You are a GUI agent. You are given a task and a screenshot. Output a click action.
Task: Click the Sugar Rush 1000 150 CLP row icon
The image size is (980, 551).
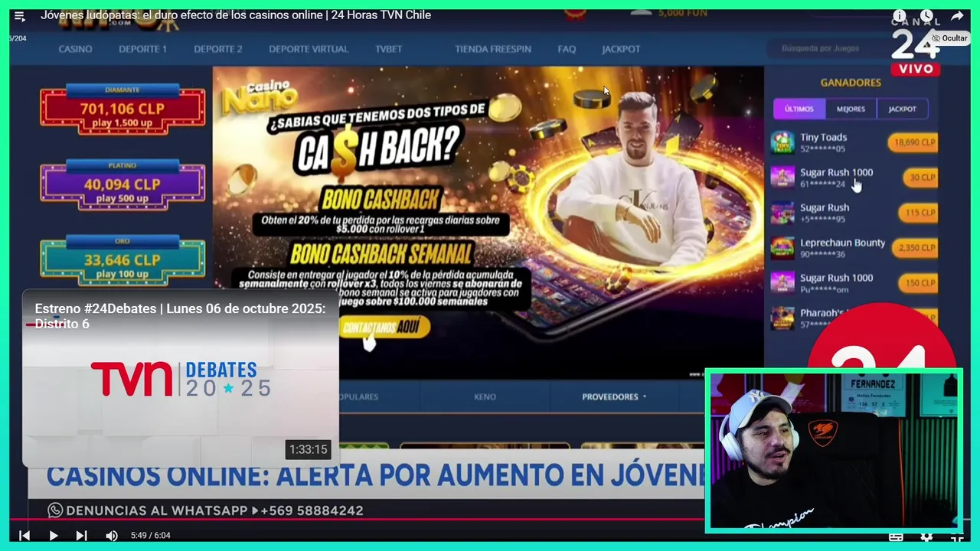[x=782, y=283]
